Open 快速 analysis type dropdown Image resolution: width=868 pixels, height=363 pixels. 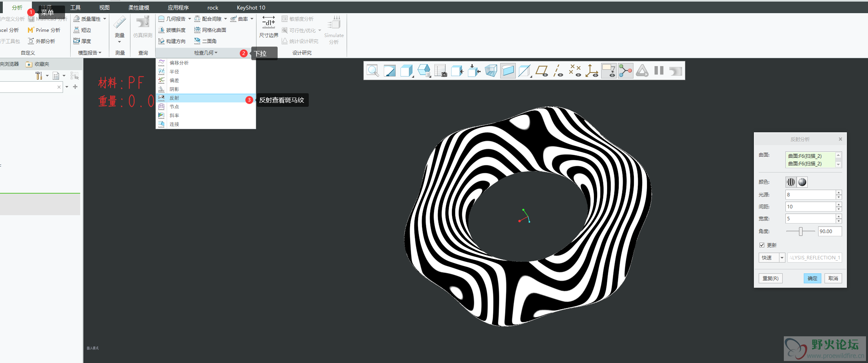coord(782,258)
